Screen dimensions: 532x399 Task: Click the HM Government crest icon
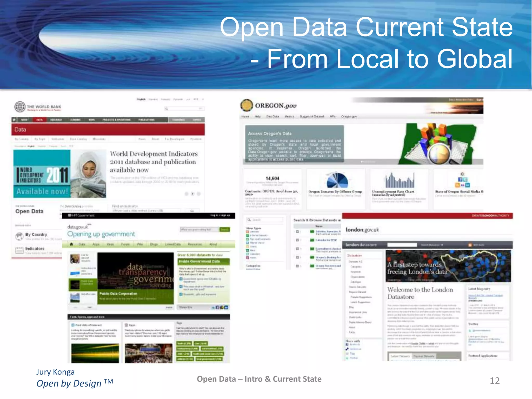(69, 215)
